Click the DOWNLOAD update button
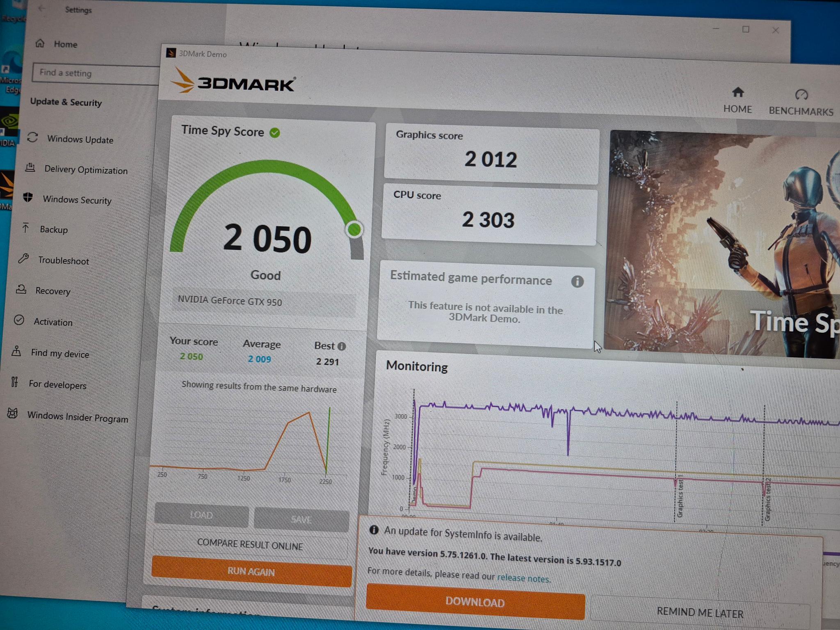 [x=475, y=601]
